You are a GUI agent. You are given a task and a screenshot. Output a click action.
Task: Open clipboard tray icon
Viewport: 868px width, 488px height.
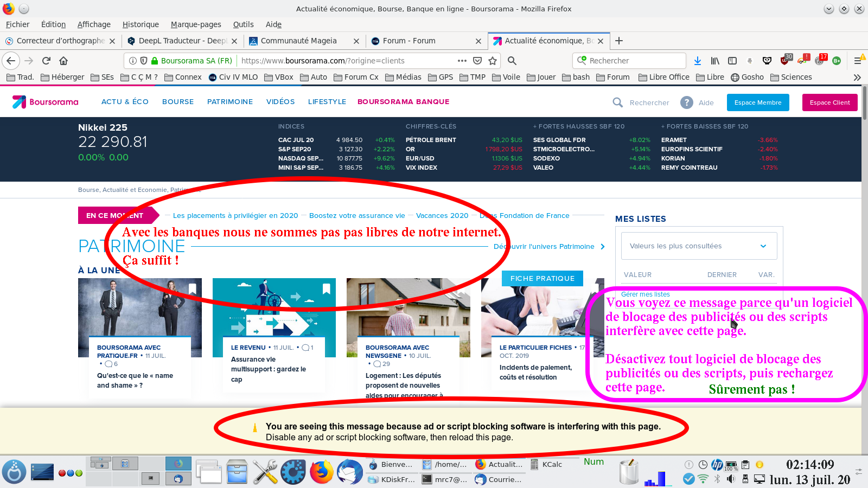[745, 465]
